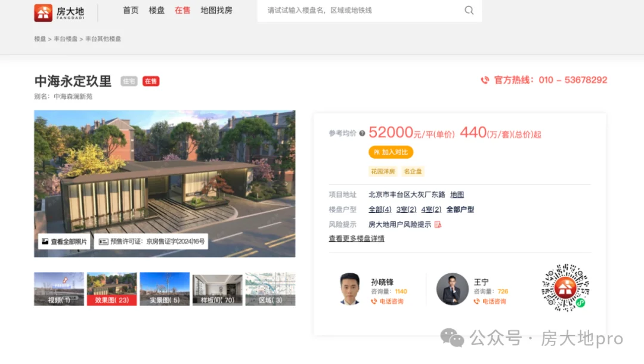
Task: Click the 查看全部照片 button
Action: tap(64, 241)
